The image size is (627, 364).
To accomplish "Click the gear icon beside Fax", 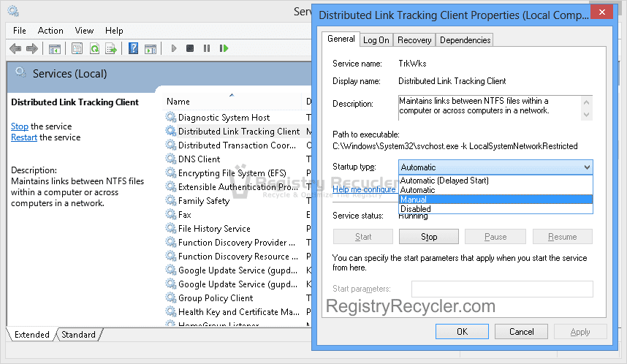I will pos(171,214).
